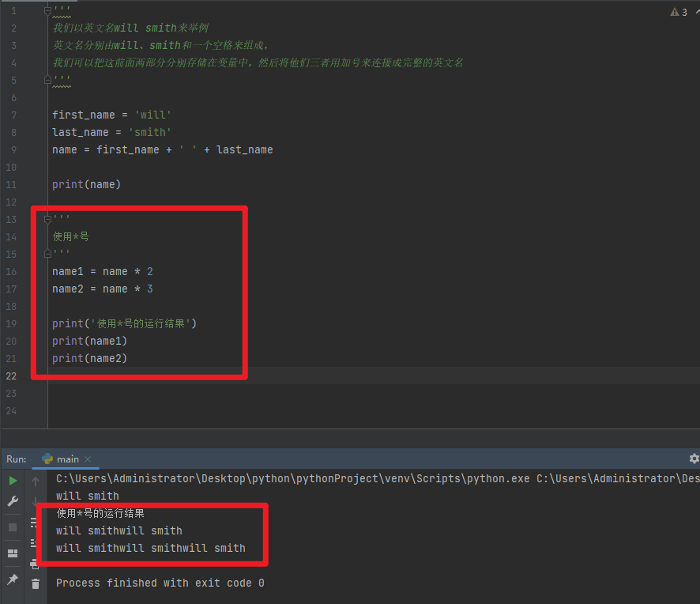The image size is (700, 604).
Task: Click gutter line number 22
Action: 11,376
